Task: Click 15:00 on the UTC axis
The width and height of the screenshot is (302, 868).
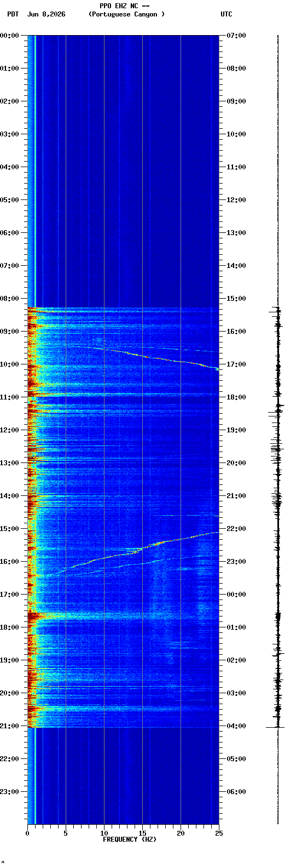Action: (x=236, y=299)
